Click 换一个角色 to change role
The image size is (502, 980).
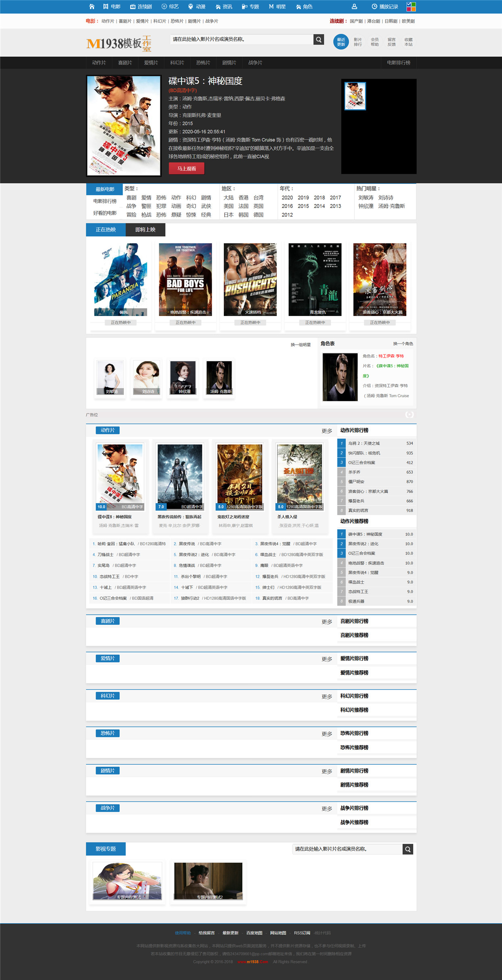(403, 343)
